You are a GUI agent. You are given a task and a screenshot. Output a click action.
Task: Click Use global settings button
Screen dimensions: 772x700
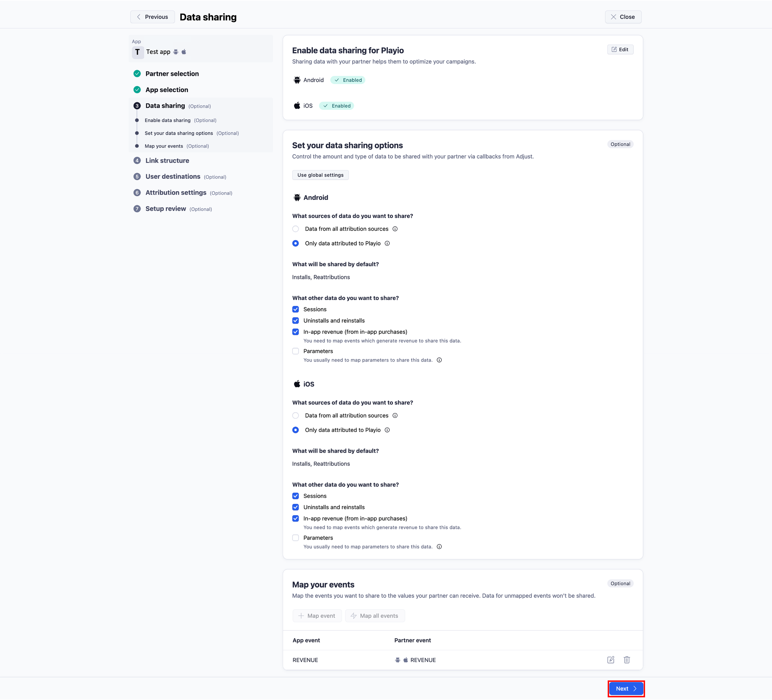coord(320,175)
